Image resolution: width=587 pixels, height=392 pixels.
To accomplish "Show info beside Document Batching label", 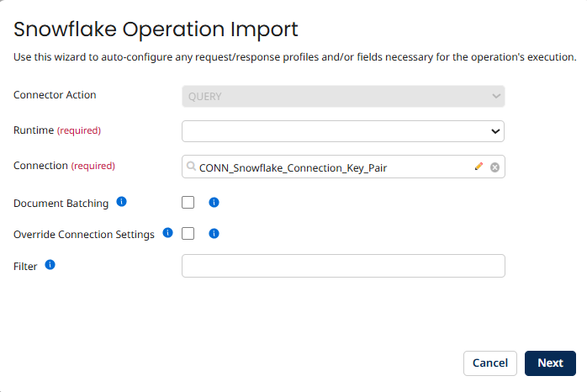I will pos(122,202).
